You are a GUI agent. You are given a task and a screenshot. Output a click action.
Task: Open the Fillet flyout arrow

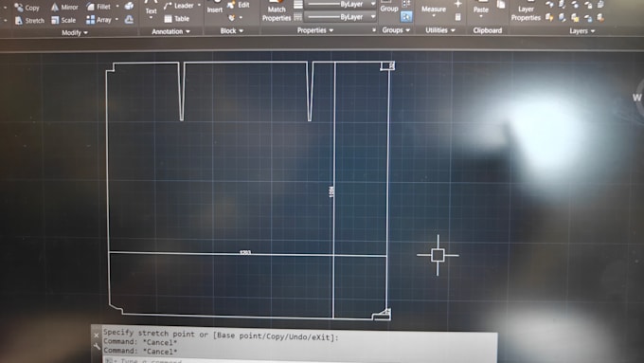tap(117, 7)
